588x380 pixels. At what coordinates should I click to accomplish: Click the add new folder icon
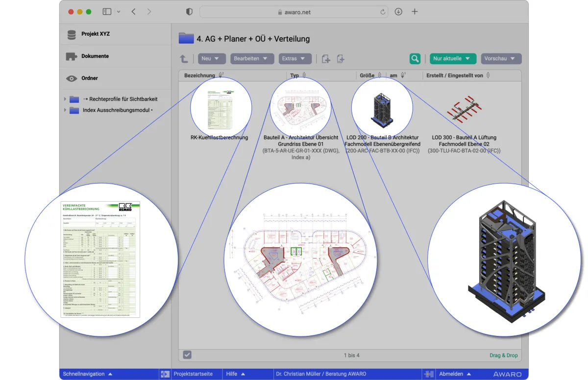pyautogui.click(x=326, y=59)
